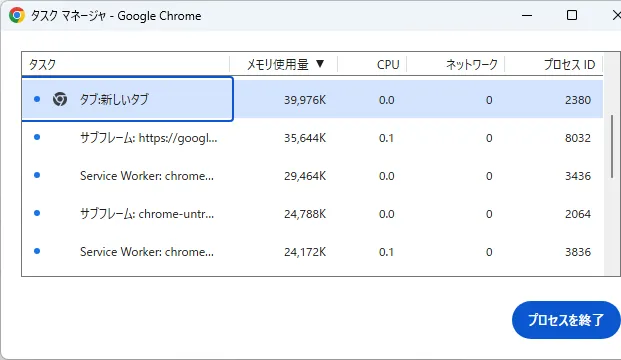Click process ID 8032
Viewport: 621px width, 360px height.
pyautogui.click(x=578, y=138)
